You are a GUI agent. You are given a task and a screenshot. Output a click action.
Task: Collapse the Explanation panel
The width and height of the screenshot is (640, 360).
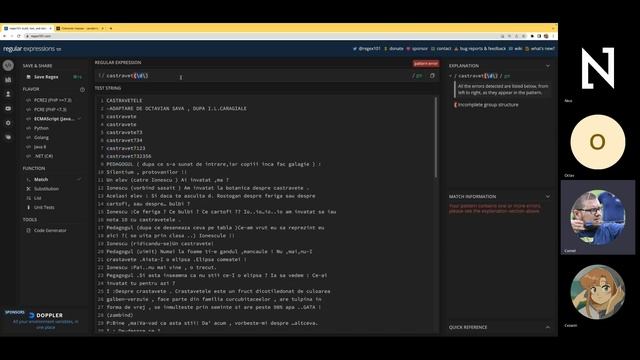[x=548, y=66]
